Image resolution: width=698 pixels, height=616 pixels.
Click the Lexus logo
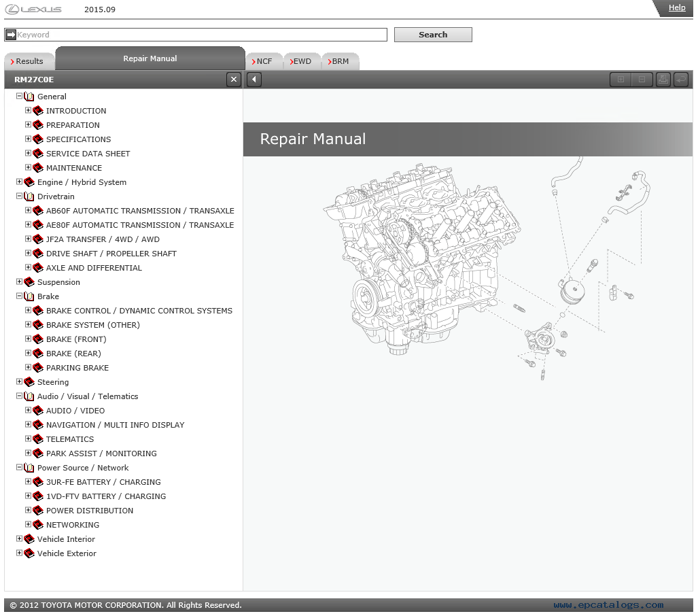(x=33, y=10)
